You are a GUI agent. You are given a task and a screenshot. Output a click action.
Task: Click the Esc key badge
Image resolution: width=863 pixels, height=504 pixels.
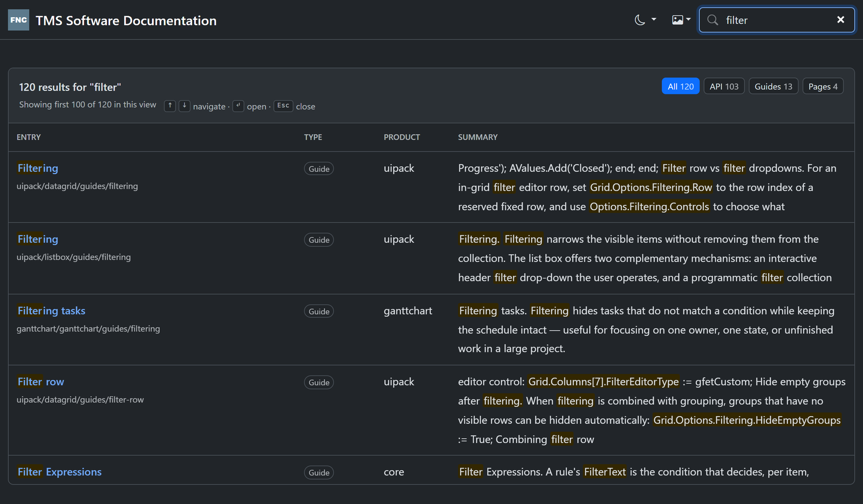[x=283, y=106]
